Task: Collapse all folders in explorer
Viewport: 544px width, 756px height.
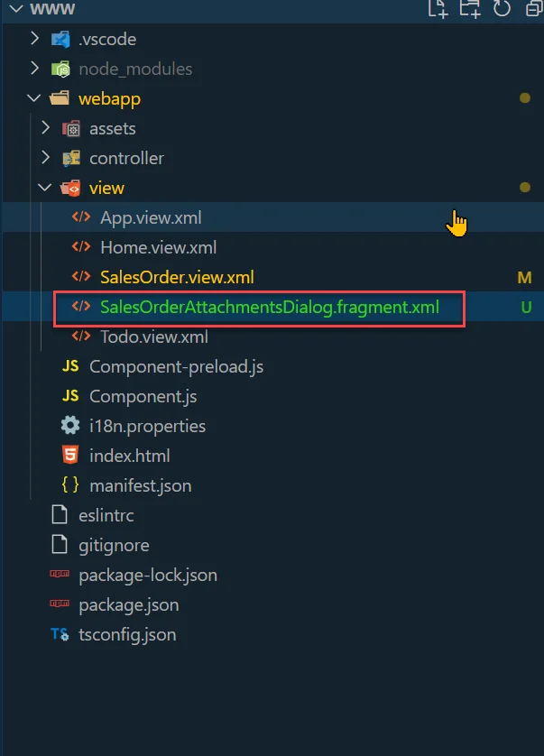Action: (x=530, y=9)
